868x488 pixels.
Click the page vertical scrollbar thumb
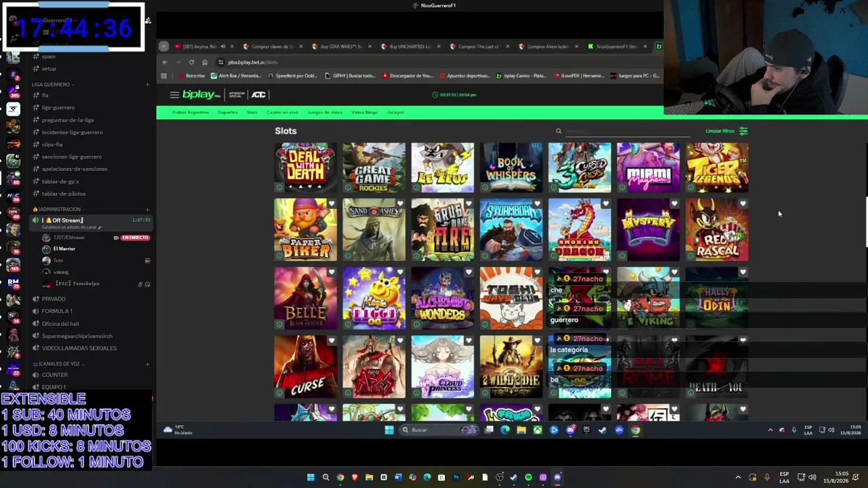(x=866, y=222)
